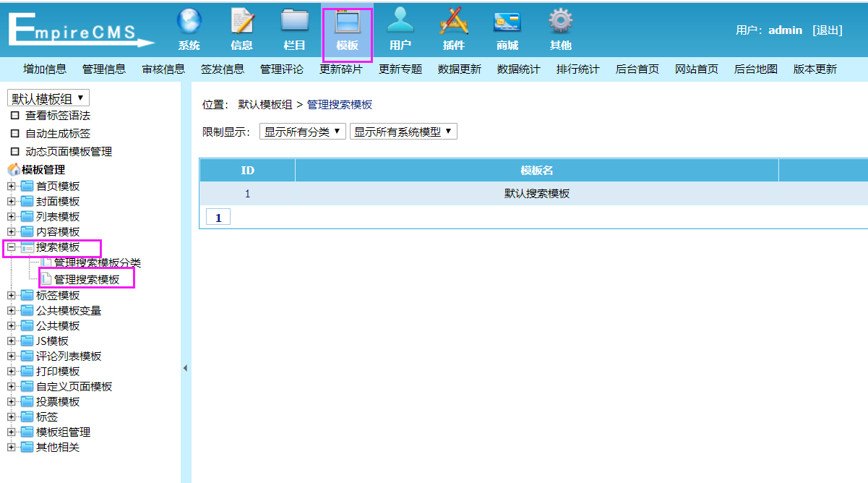Expand the 公共模板 tree node

point(11,326)
